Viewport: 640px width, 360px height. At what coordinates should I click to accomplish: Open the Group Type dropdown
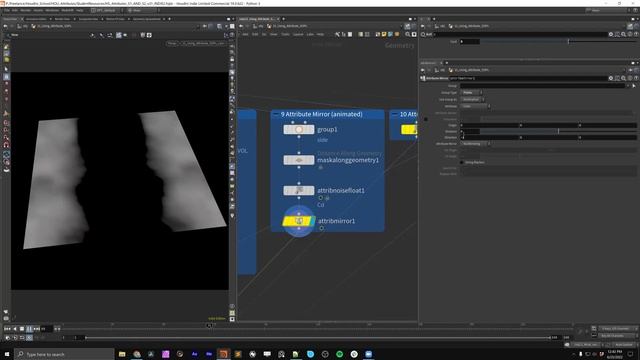tap(472, 93)
